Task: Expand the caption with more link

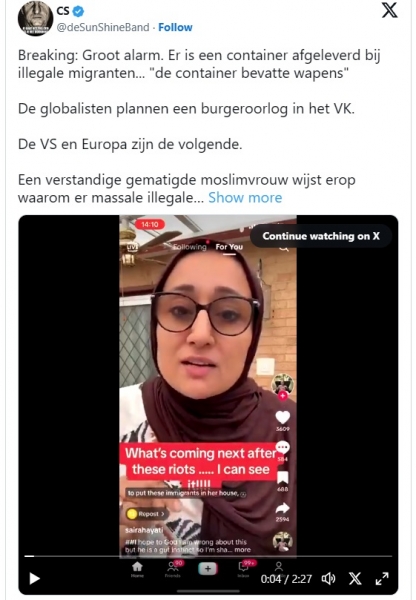Action: pos(243,550)
